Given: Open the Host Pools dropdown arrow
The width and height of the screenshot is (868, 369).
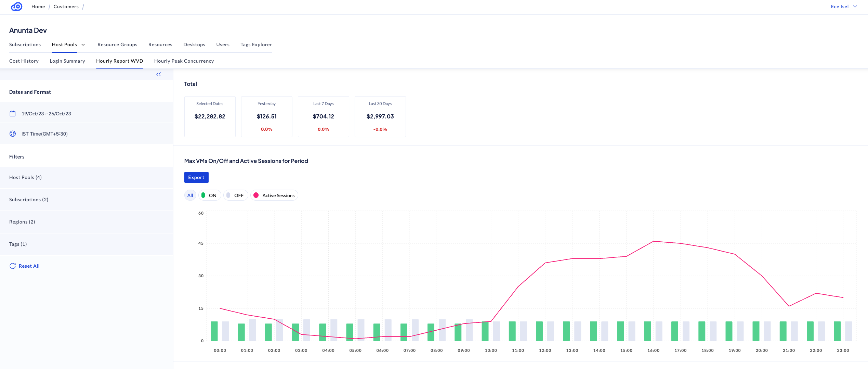Looking at the screenshot, I should click(x=83, y=45).
